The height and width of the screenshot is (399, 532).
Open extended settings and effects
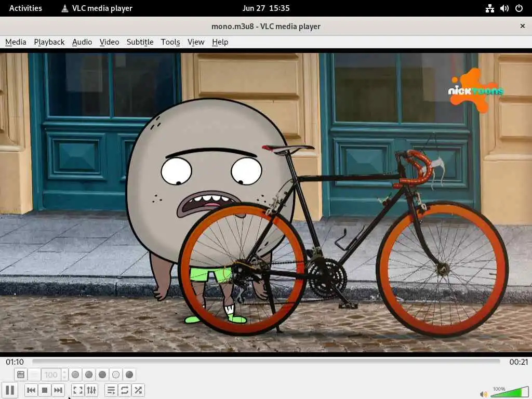pos(91,390)
